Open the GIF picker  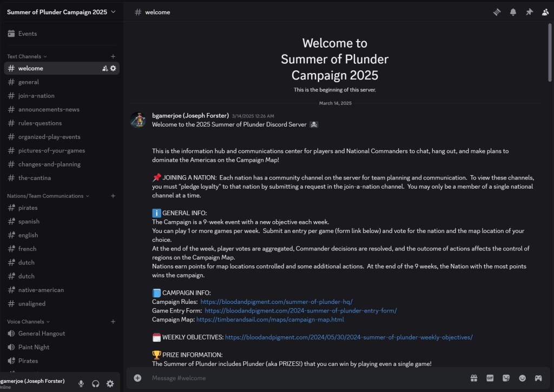pos(490,378)
